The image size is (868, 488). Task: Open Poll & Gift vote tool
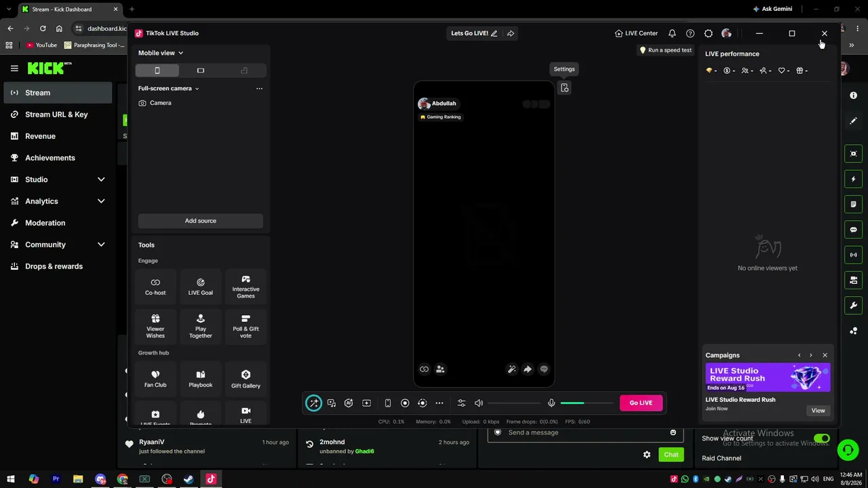(x=245, y=326)
